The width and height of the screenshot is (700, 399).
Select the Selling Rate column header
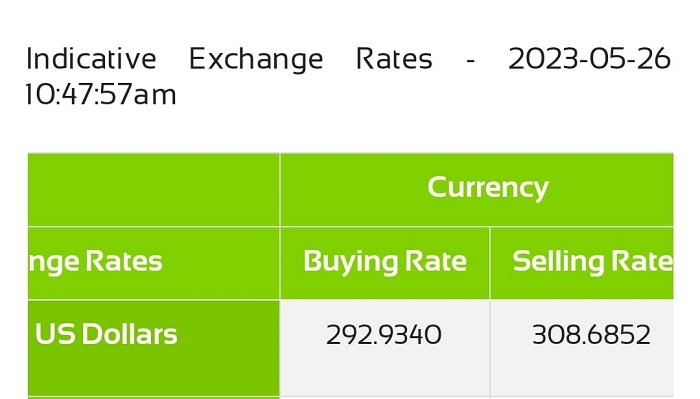click(582, 263)
